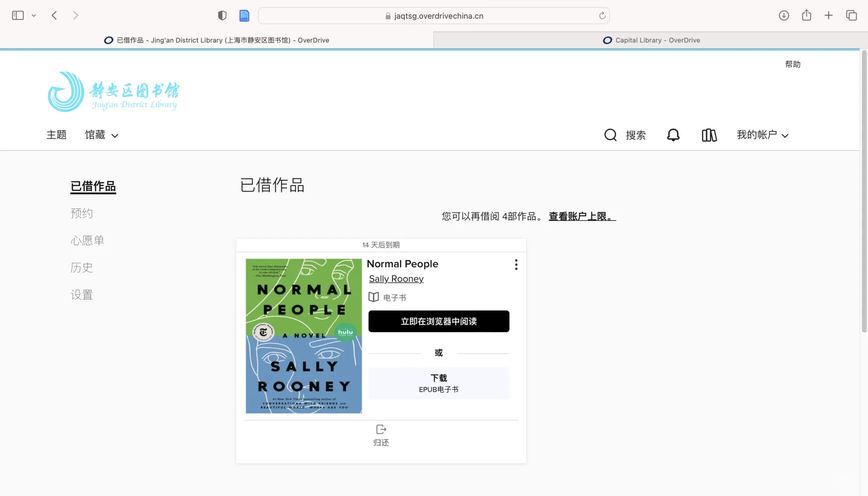Go forward to the next page

pyautogui.click(x=76, y=16)
